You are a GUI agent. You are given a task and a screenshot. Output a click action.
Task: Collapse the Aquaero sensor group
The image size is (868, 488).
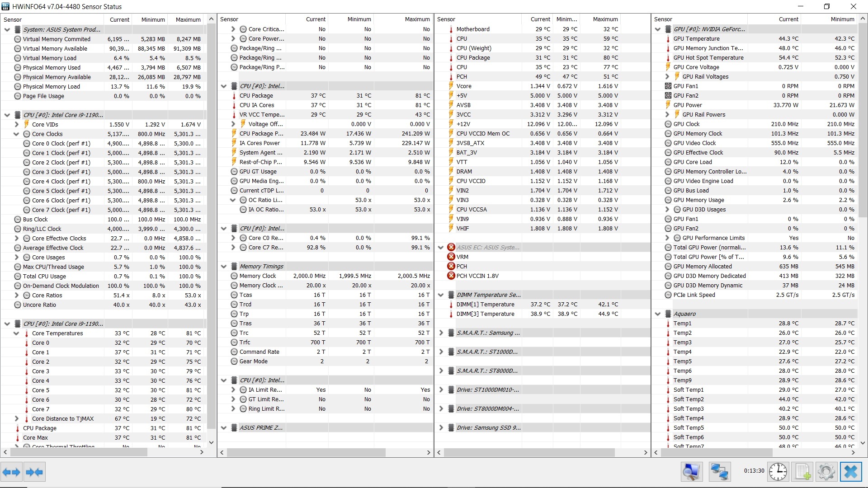coord(658,314)
